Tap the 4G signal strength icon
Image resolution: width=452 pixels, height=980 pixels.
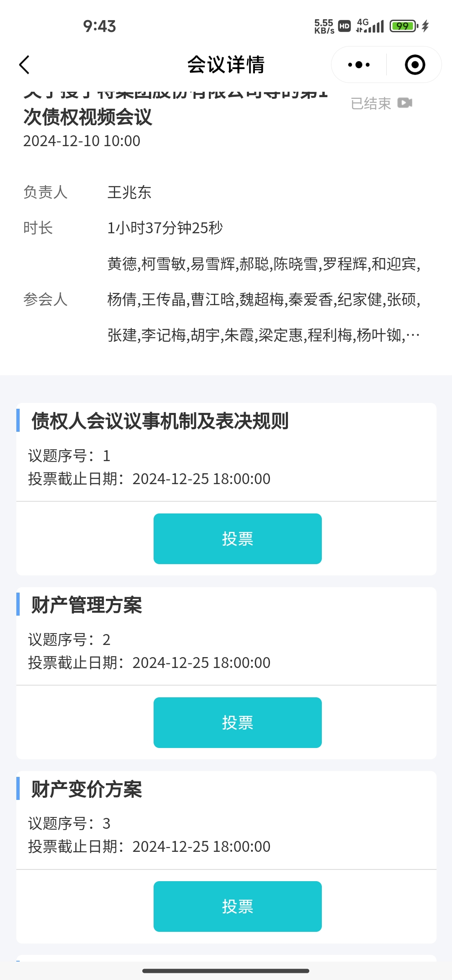370,26
